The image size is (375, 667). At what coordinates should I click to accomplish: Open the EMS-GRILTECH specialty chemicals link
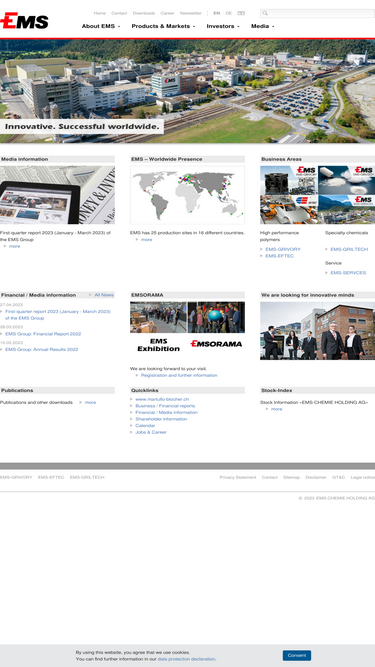click(349, 249)
